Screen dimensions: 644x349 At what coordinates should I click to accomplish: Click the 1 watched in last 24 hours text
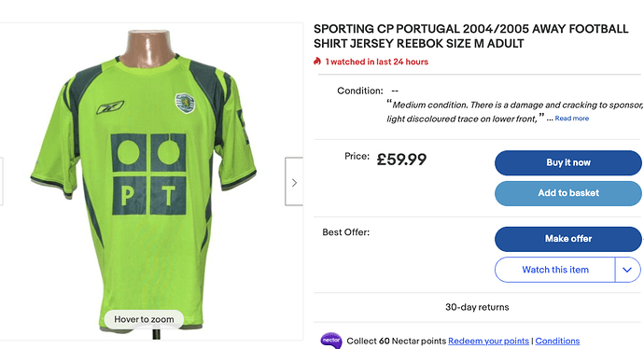(377, 62)
